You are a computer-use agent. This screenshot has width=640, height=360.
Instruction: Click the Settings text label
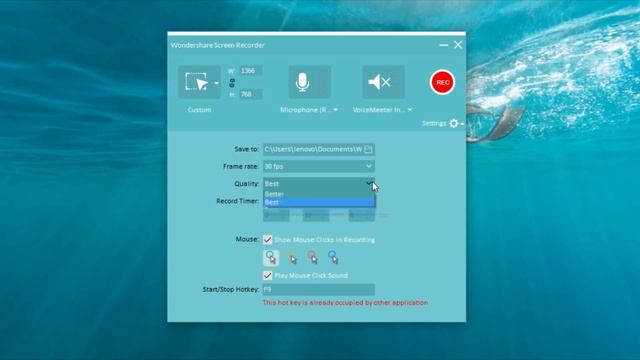433,123
